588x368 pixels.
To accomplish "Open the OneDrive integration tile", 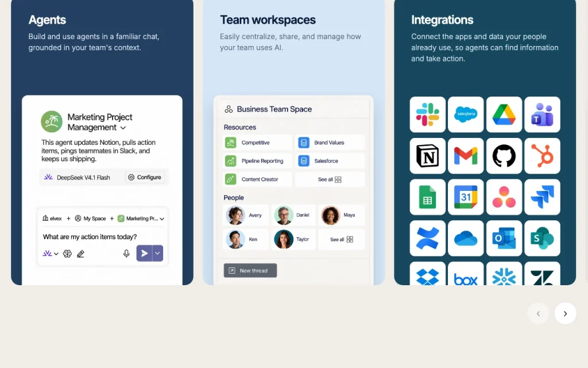I will pos(466,239).
